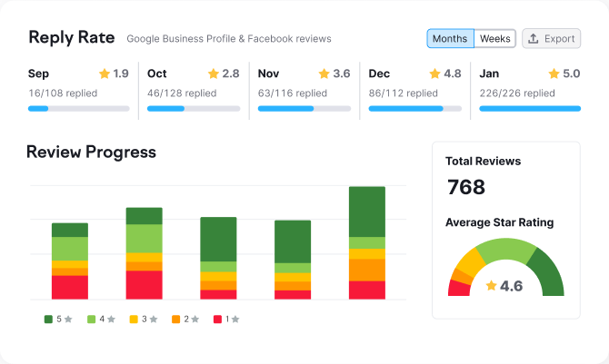The width and height of the screenshot is (609, 364).
Task: Select the 2-star orange legend swatch
Action: click(x=175, y=319)
